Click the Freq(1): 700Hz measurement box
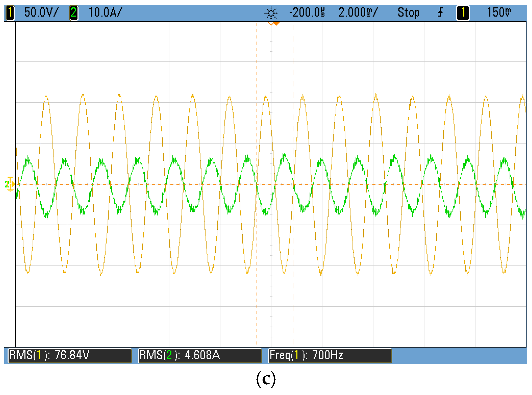532x395 pixels. [330, 355]
